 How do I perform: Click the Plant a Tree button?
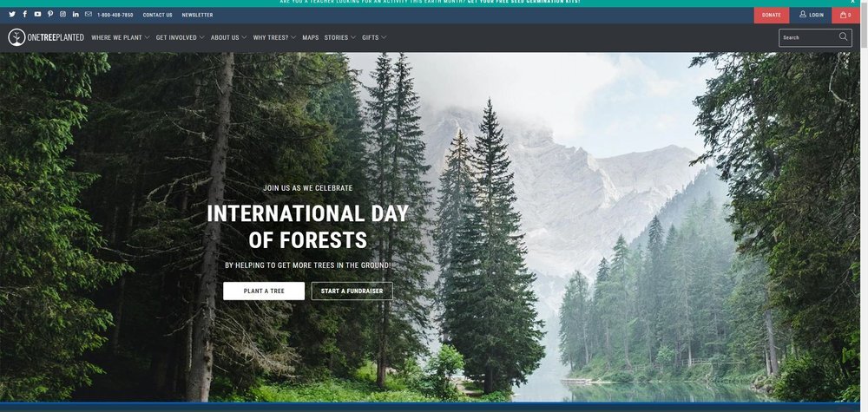point(264,291)
